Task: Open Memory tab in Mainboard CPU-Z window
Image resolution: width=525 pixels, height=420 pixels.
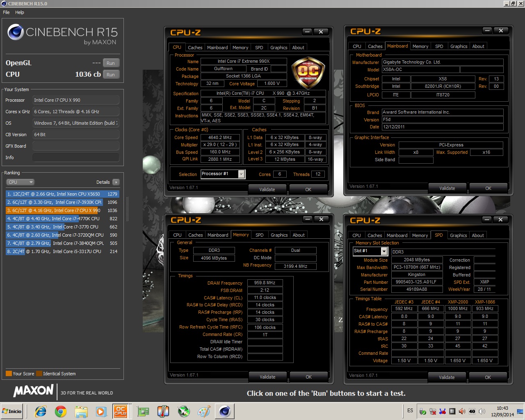Action: coord(420,46)
